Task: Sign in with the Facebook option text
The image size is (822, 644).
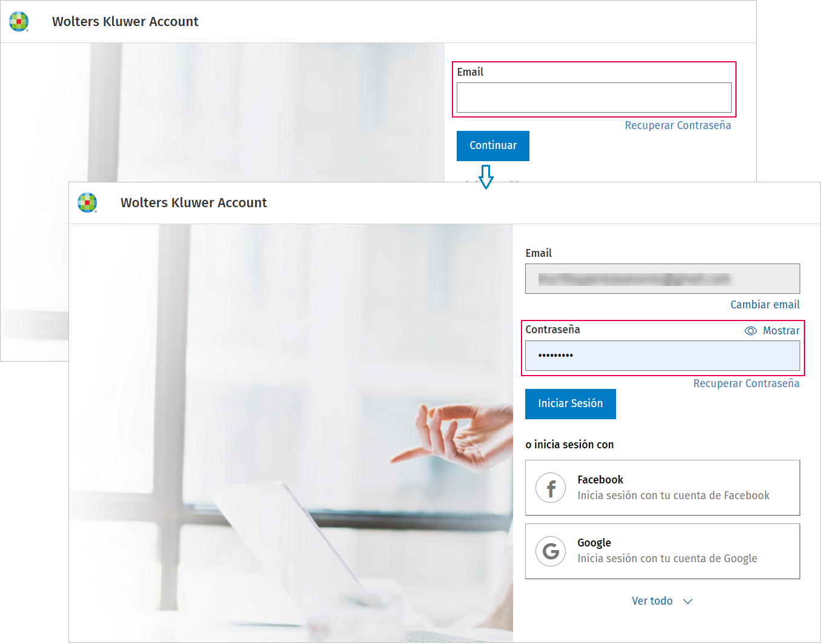Action: pos(673,496)
